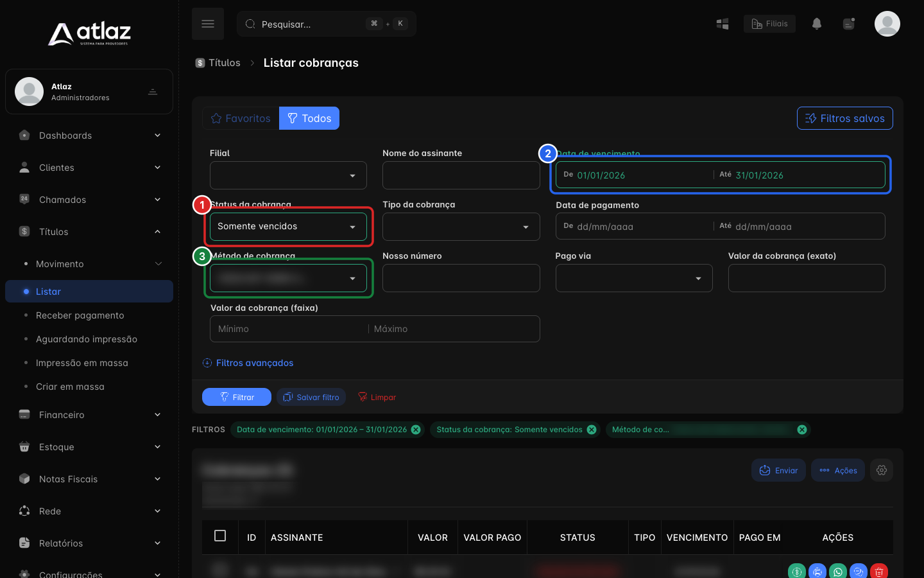Click the blue print row action icon
Screen dimensions: 924x578
(817, 571)
